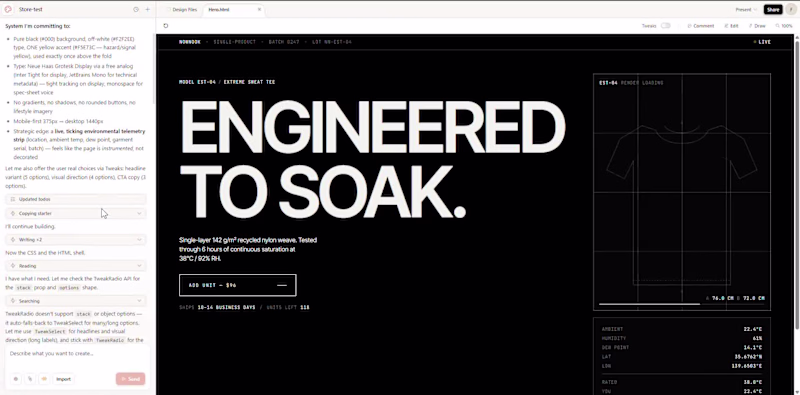The image size is (800, 395).
Task: Click the DEW POINT 14.1°C row
Action: tap(682, 348)
